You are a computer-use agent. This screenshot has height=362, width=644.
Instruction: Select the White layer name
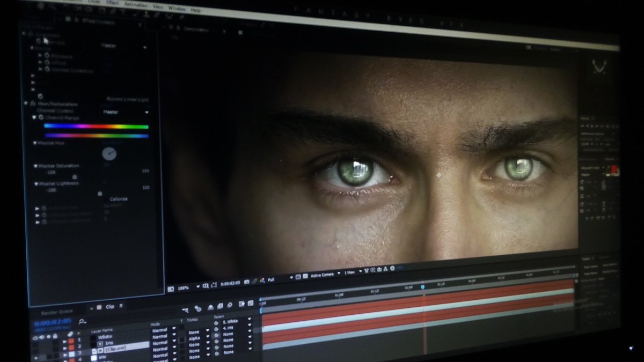tap(105, 337)
